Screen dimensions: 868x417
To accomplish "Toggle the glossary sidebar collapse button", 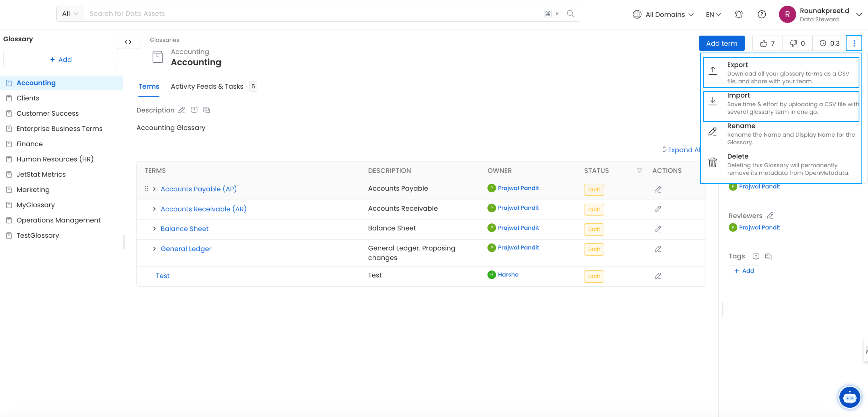I will pyautogui.click(x=128, y=42).
